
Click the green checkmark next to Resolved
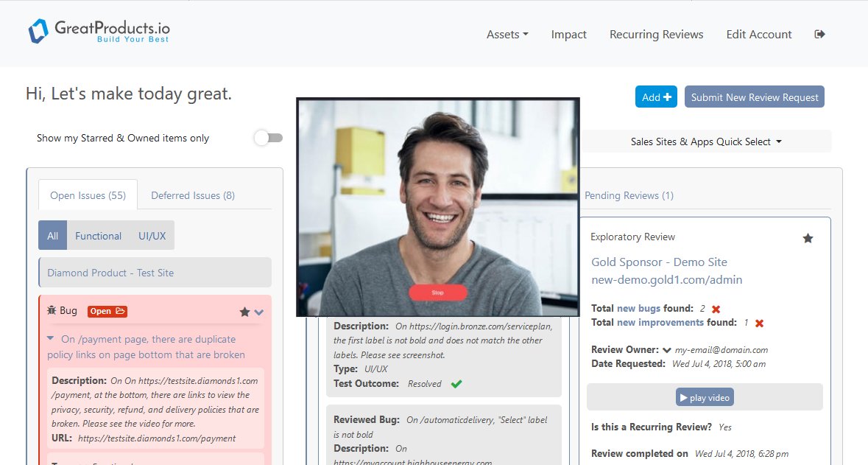coord(456,383)
